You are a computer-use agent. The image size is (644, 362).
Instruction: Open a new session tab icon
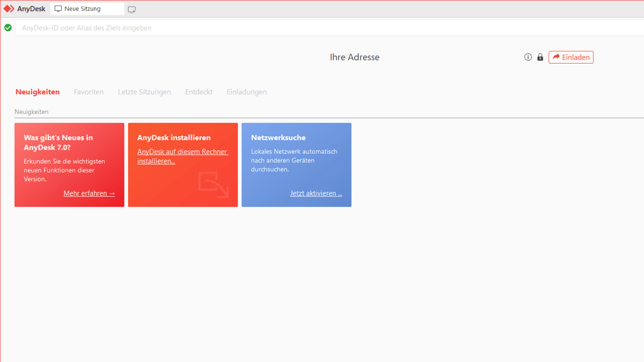point(132,9)
